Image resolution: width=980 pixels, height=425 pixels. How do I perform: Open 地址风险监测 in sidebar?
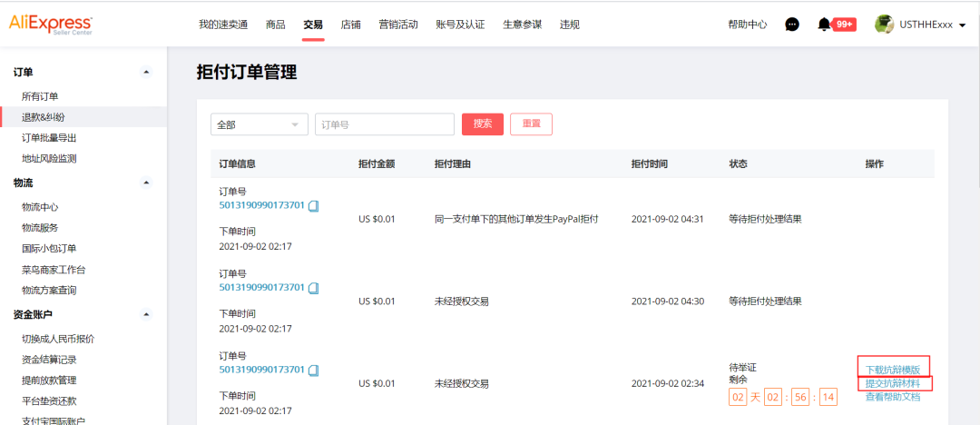[49, 158]
